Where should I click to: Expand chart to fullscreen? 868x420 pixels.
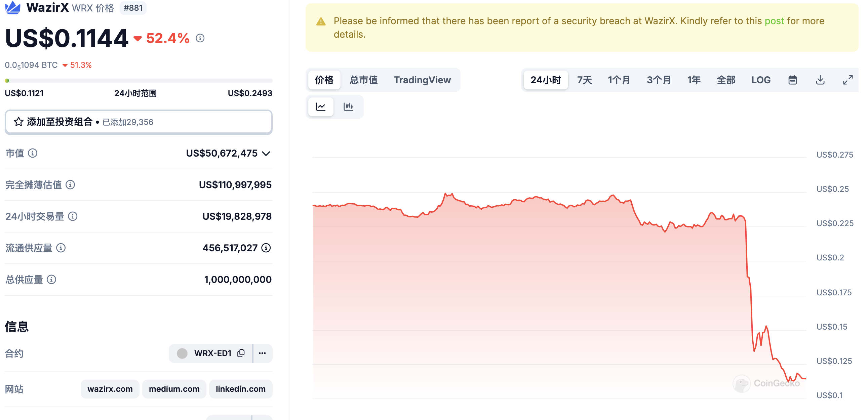tap(848, 80)
